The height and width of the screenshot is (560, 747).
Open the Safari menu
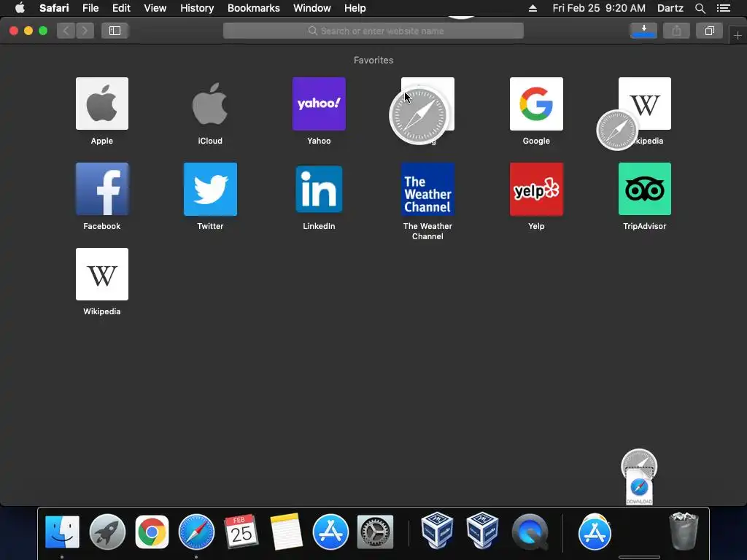tap(54, 8)
